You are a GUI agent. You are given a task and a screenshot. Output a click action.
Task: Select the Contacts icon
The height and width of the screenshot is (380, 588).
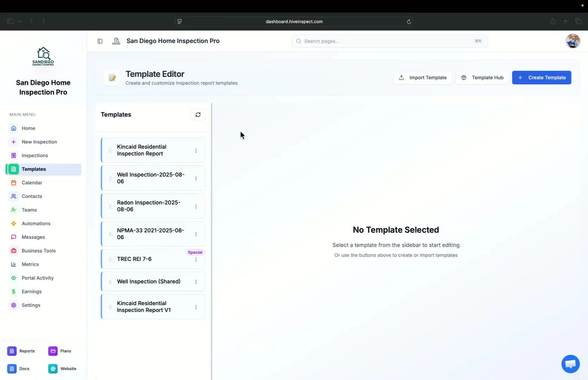click(13, 196)
